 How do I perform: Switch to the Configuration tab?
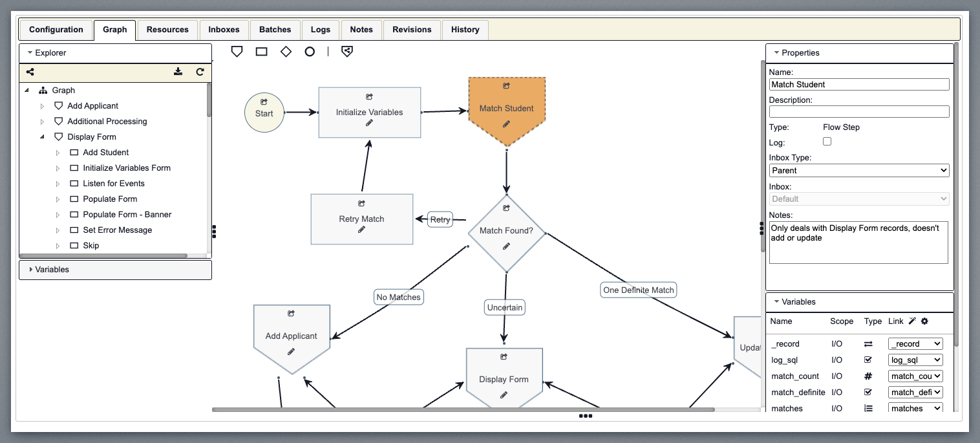pos(56,30)
